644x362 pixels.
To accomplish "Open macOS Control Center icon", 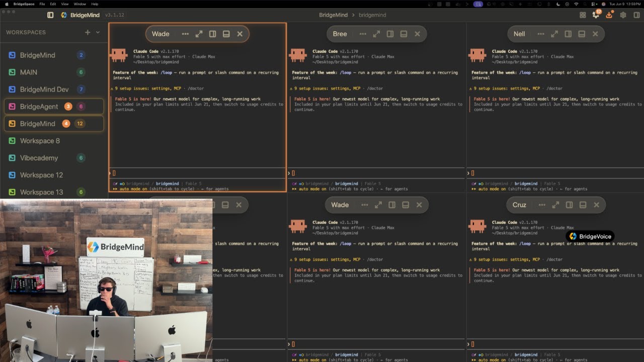I will pos(594,4).
